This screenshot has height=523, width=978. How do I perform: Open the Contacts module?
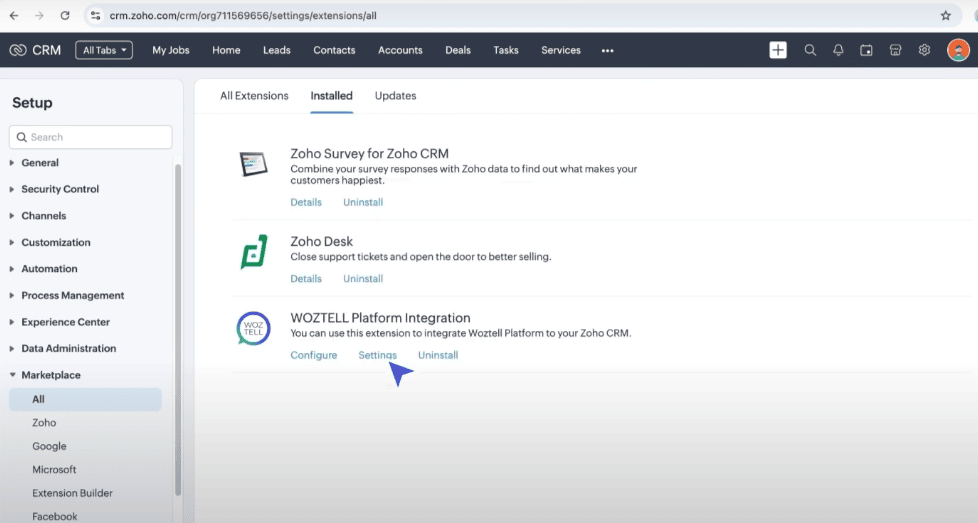coord(334,50)
